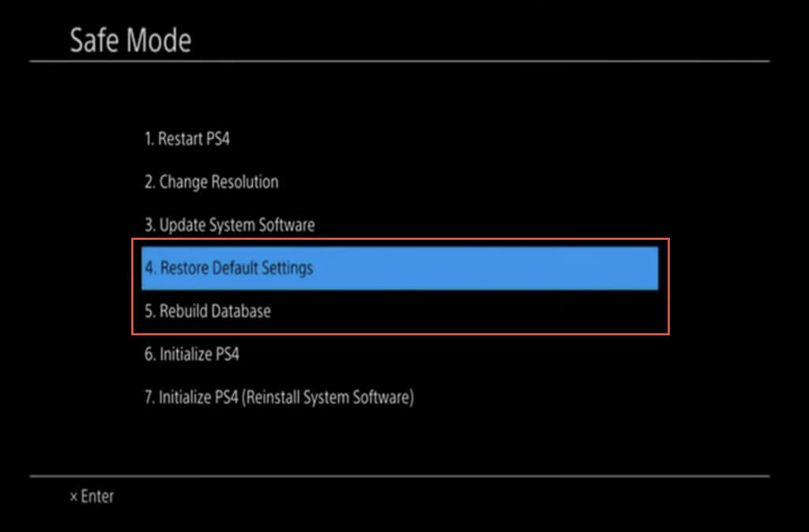Click the × cross button icon
The image size is (809, 532).
73,496
